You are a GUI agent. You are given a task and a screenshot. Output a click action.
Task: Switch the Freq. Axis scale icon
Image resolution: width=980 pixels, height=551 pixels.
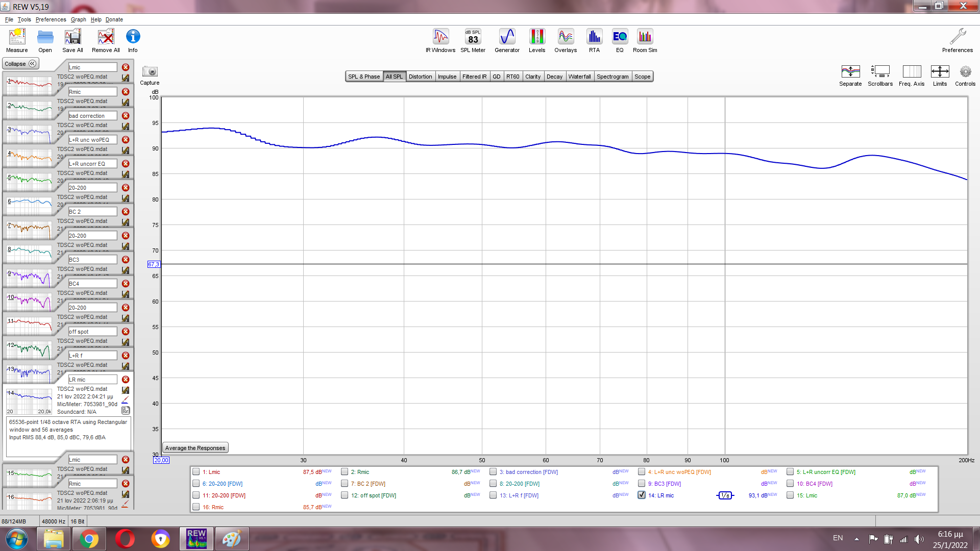click(x=912, y=76)
